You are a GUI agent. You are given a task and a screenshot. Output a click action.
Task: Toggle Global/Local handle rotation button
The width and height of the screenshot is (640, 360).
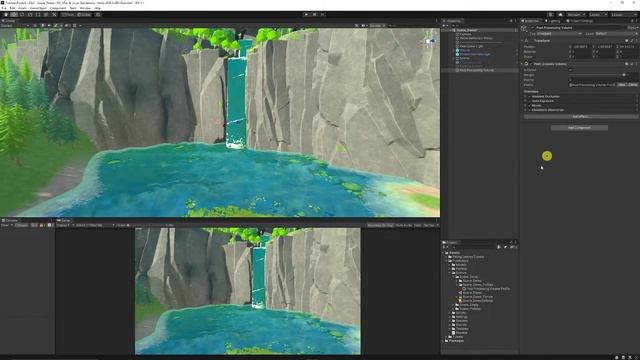tap(84, 15)
